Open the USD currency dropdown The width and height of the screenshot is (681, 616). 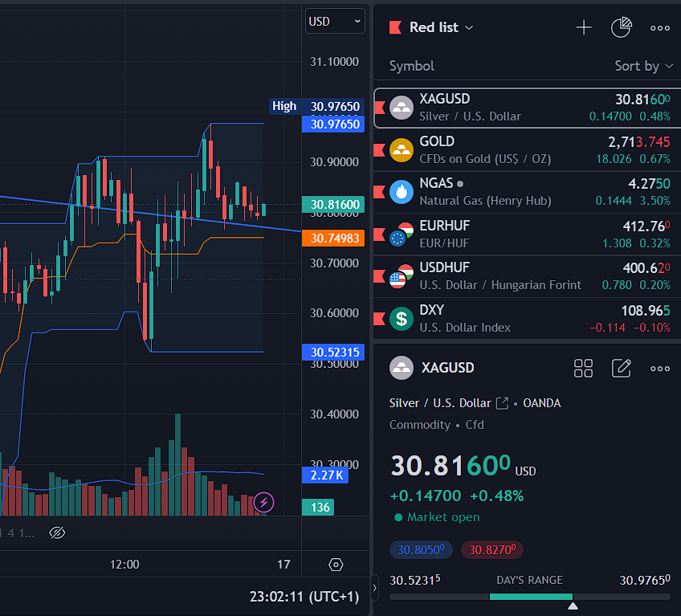(x=335, y=22)
